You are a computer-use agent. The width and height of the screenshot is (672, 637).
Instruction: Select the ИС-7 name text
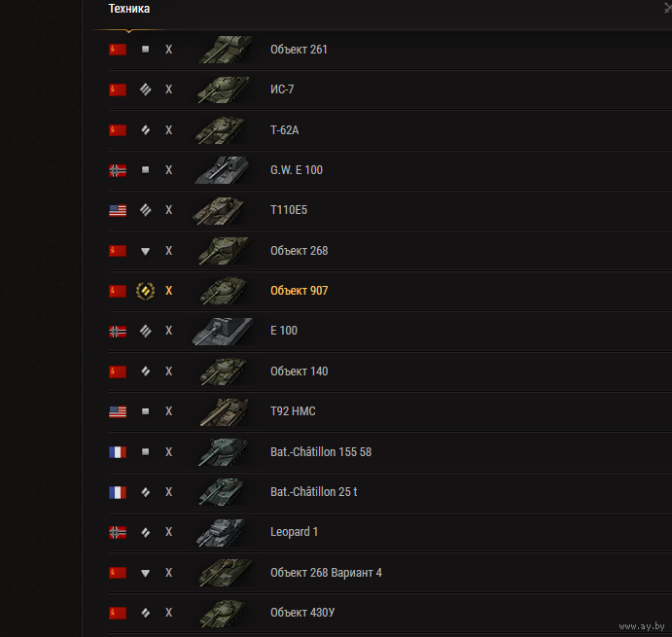tap(282, 89)
